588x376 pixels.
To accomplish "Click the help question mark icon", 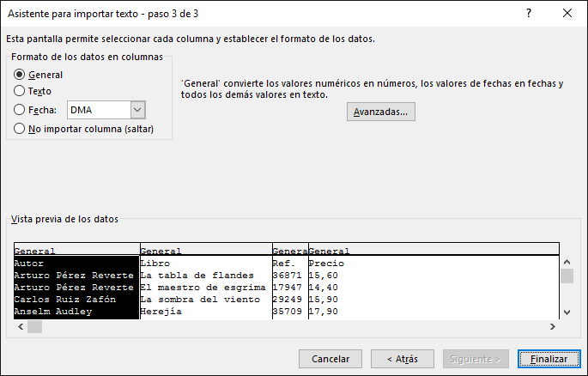I will click(x=527, y=14).
